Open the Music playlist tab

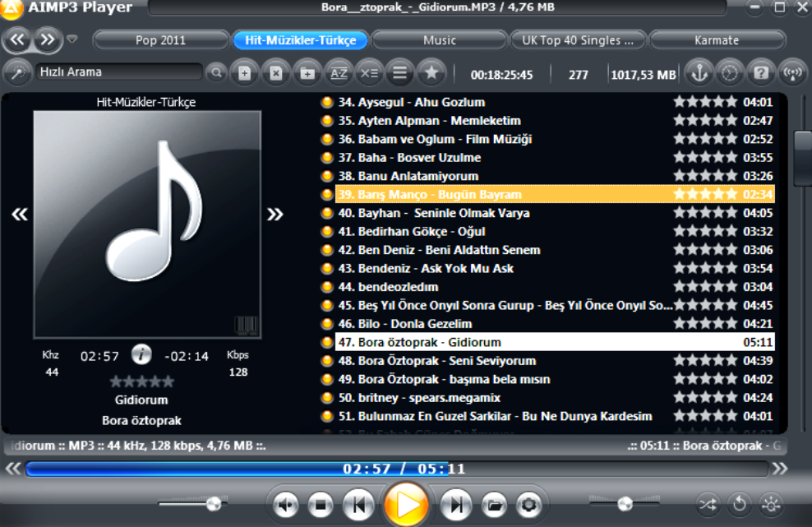click(439, 40)
